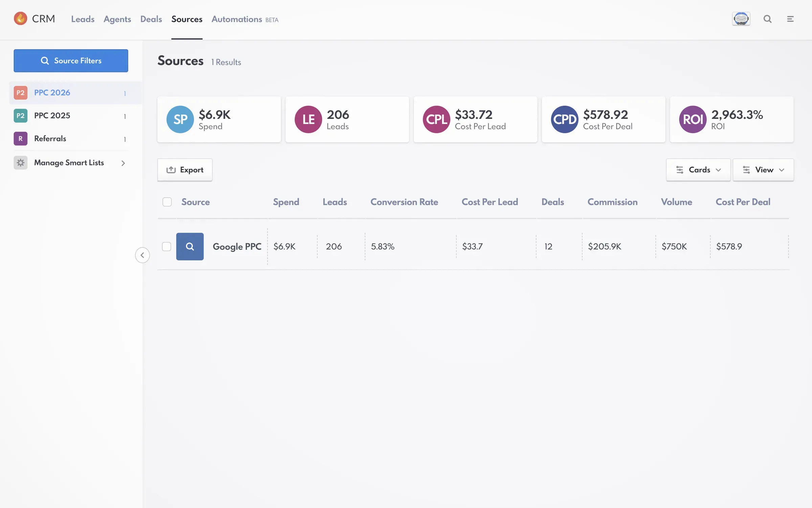Open the user avatar profile menu
The height and width of the screenshot is (508, 812).
pyautogui.click(x=741, y=19)
